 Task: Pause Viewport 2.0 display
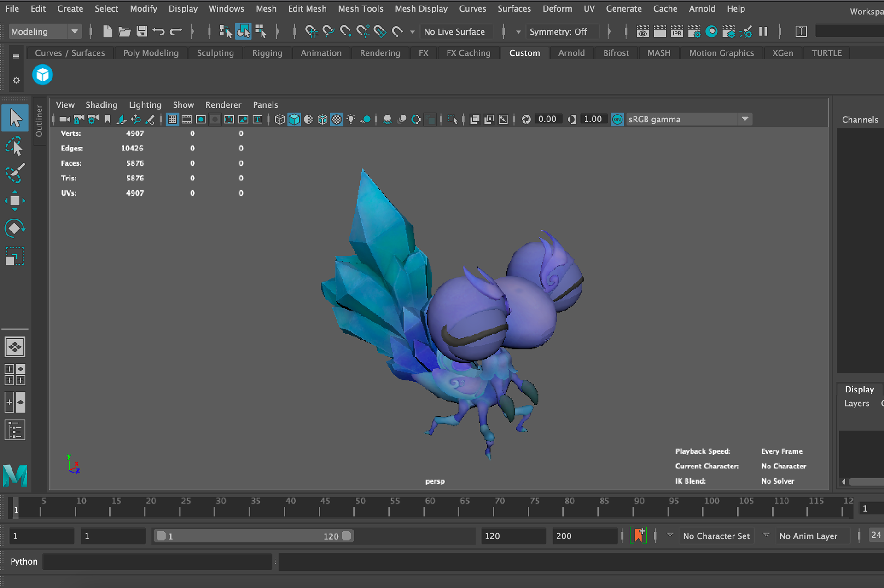pyautogui.click(x=763, y=31)
